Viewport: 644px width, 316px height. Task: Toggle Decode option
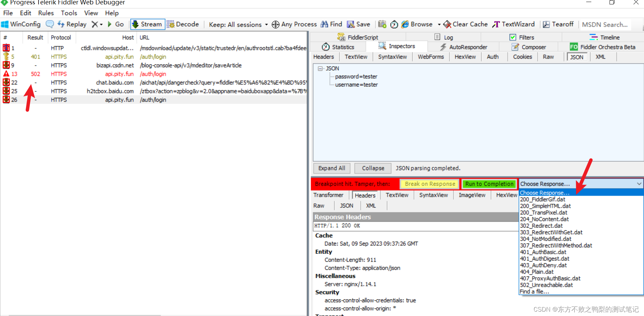183,24
